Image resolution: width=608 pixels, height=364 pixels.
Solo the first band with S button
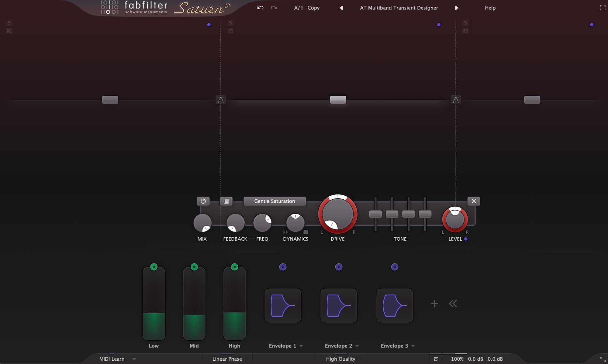tap(9, 23)
